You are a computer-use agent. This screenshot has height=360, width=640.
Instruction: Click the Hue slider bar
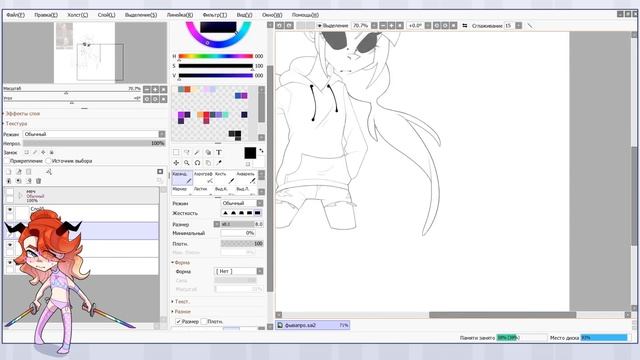click(216, 56)
